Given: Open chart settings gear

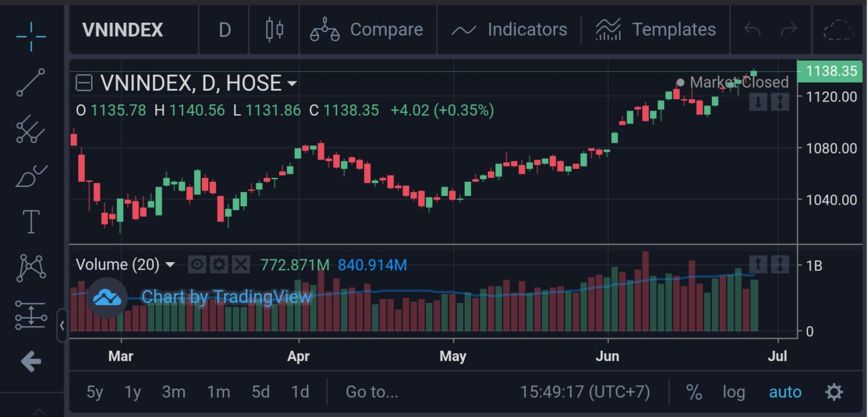Looking at the screenshot, I should coord(834,391).
